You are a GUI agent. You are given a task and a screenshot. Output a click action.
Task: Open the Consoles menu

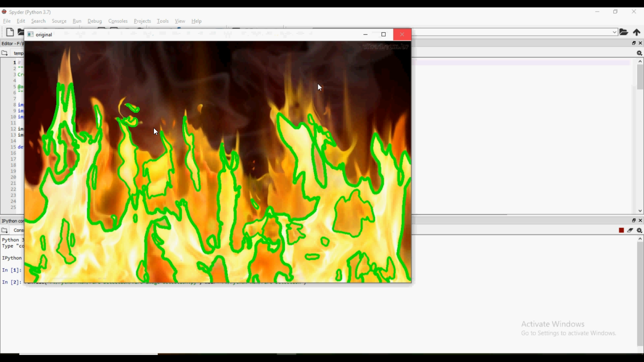click(118, 21)
